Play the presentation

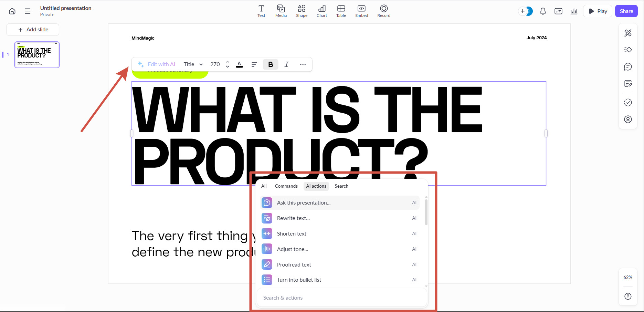coord(598,11)
